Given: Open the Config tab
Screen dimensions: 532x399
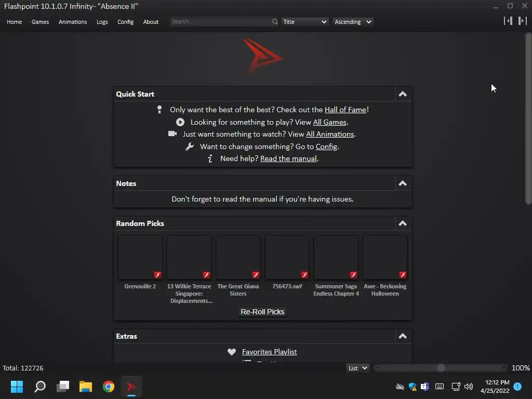Looking at the screenshot, I should [x=126, y=22].
